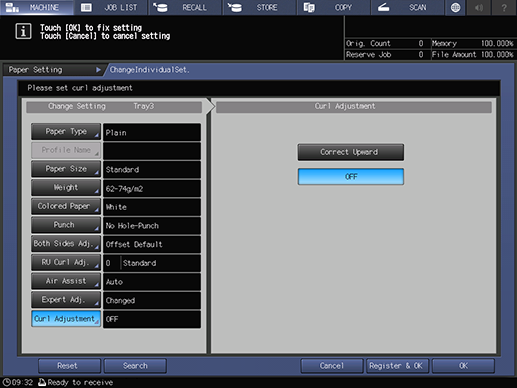Click the Curl Adjustment panel header
Image resolution: width=517 pixels, height=388 pixels.
(354, 107)
